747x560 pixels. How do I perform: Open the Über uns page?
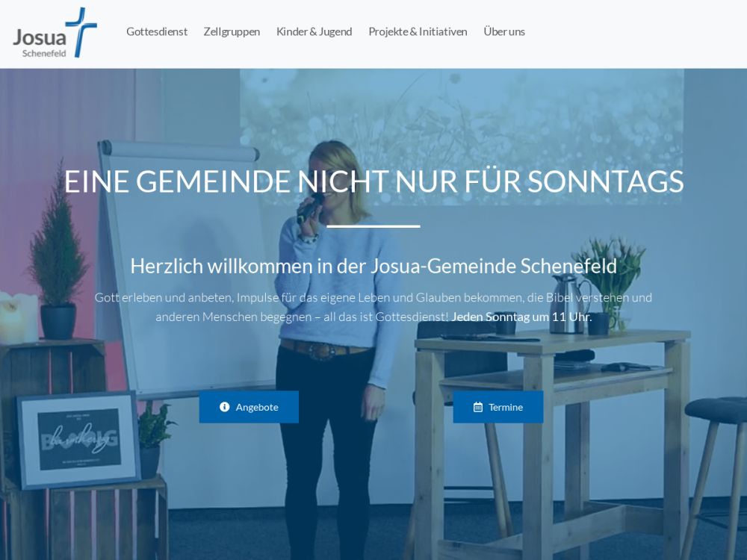coord(504,31)
